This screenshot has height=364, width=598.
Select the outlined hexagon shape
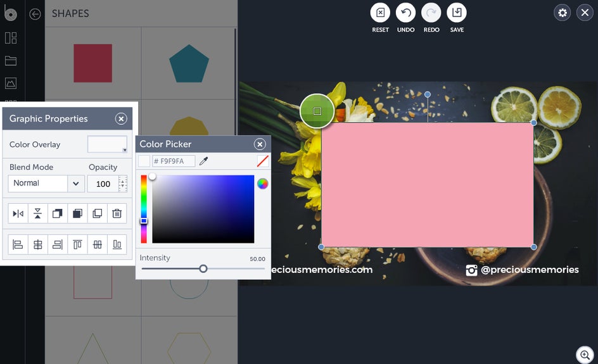(189, 348)
